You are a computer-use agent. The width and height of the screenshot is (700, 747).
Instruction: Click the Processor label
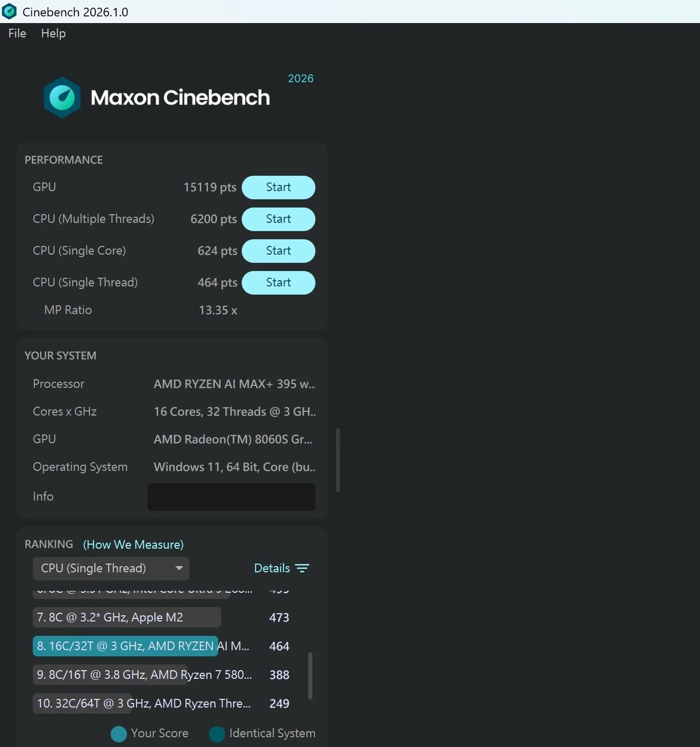(58, 384)
